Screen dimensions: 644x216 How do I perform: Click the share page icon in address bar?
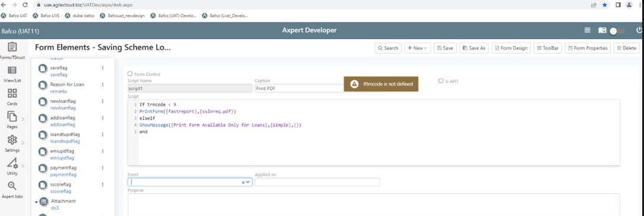[x=594, y=5]
